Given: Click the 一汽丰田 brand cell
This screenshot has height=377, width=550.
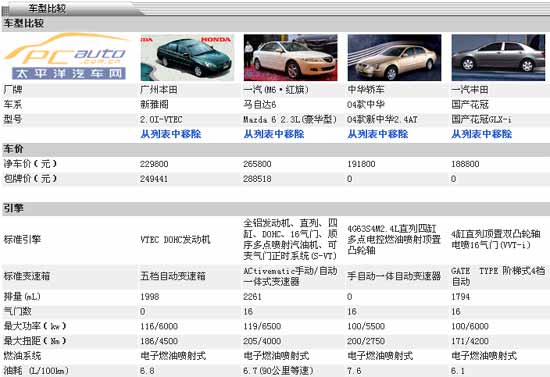Looking at the screenshot, I should tap(470, 90).
